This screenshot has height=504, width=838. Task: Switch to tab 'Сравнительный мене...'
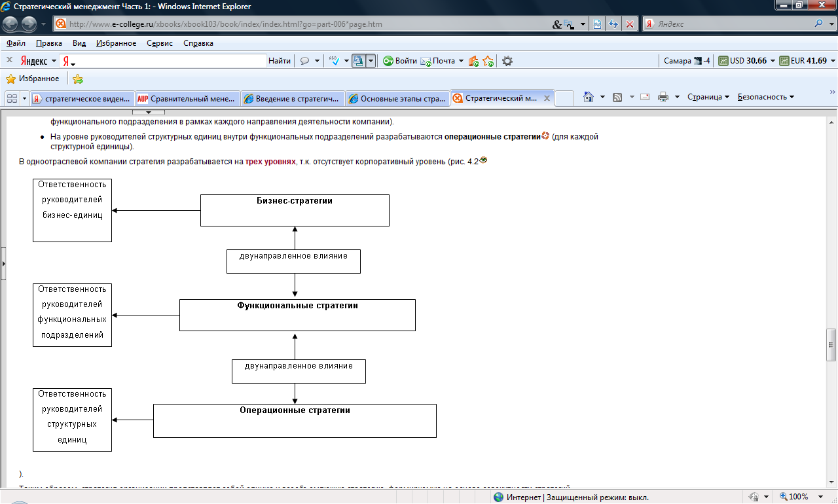187,99
